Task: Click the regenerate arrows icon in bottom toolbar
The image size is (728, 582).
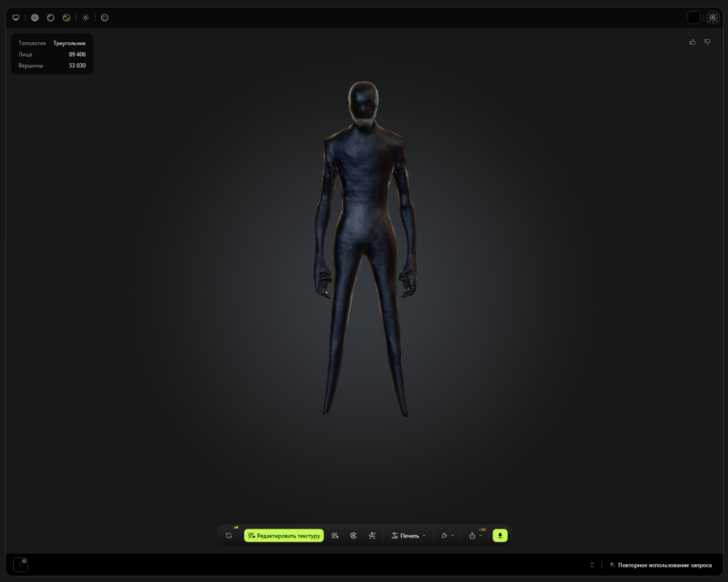Action: tap(229, 536)
